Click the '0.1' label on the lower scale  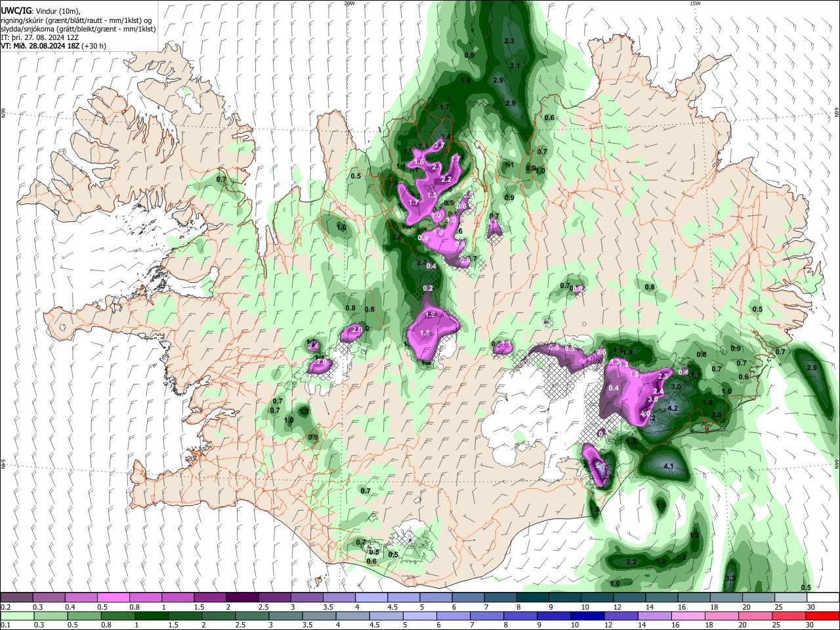(5, 625)
